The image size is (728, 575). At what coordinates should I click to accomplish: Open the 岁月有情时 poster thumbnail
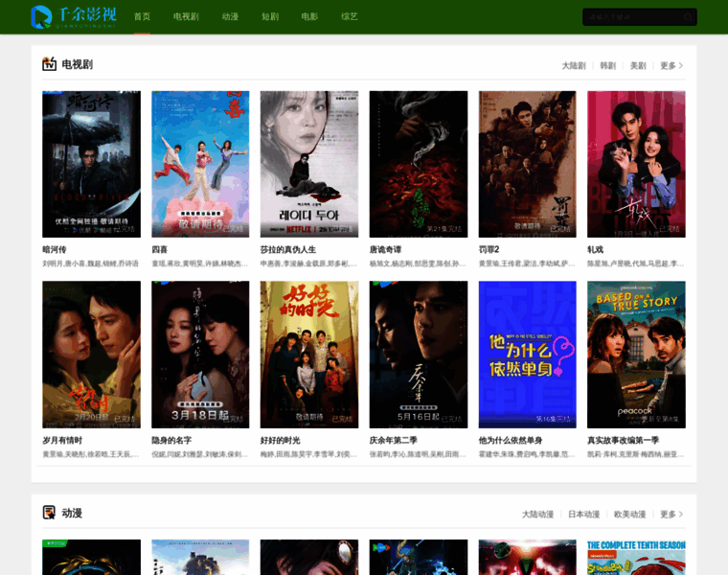pyautogui.click(x=91, y=355)
